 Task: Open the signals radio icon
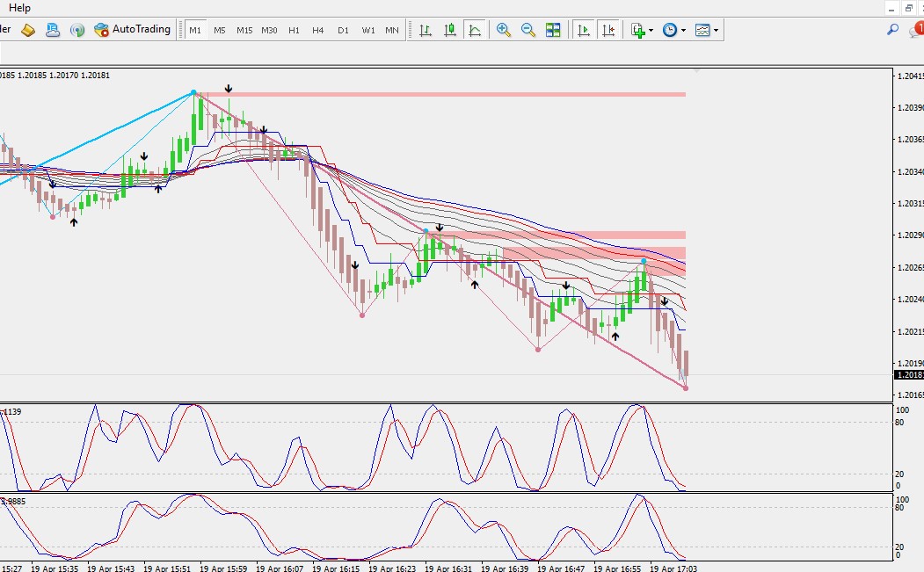pyautogui.click(x=77, y=30)
